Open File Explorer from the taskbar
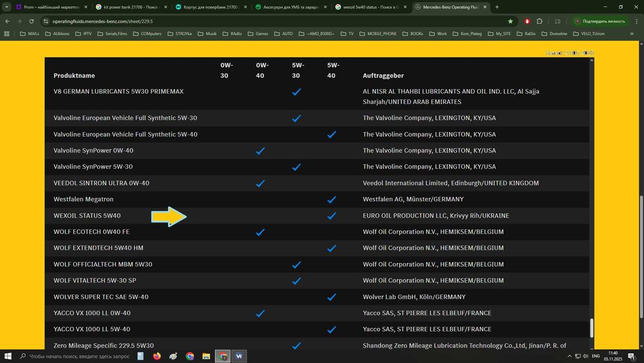The height and width of the screenshot is (363, 644). click(206, 356)
